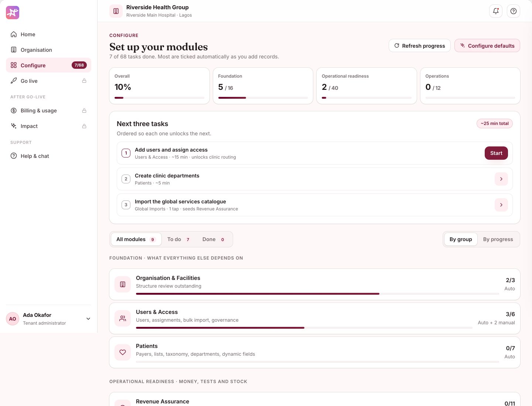The image size is (532, 406).
Task: Switch to the By group view
Action: click(x=461, y=239)
